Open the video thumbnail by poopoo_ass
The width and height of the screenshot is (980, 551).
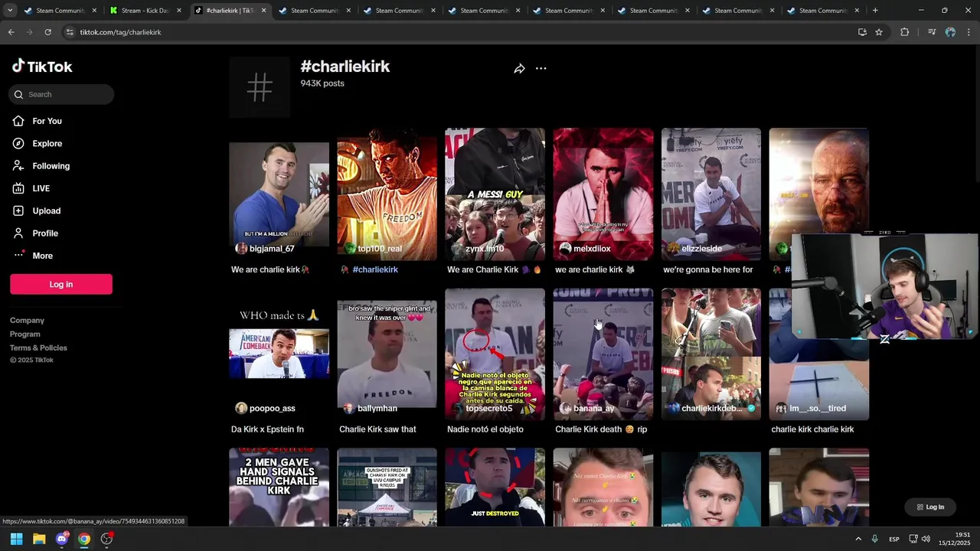[x=279, y=354]
